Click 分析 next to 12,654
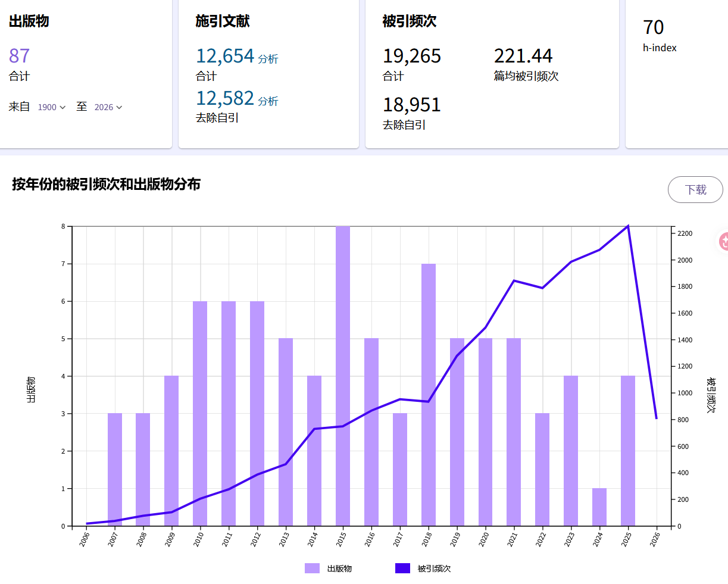 [268, 59]
